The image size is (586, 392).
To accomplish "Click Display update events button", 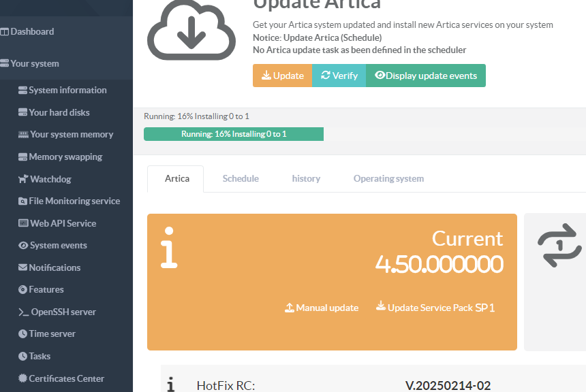I will [x=426, y=76].
